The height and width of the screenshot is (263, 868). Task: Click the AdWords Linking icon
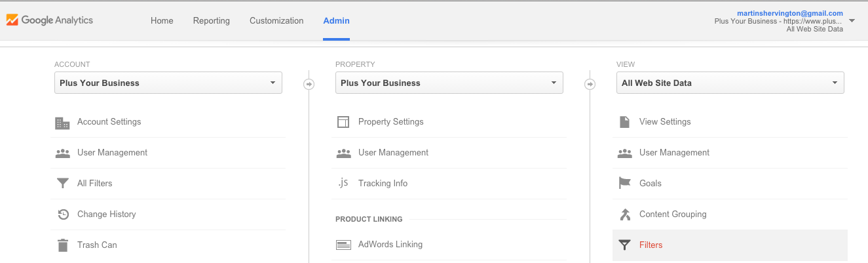343,245
